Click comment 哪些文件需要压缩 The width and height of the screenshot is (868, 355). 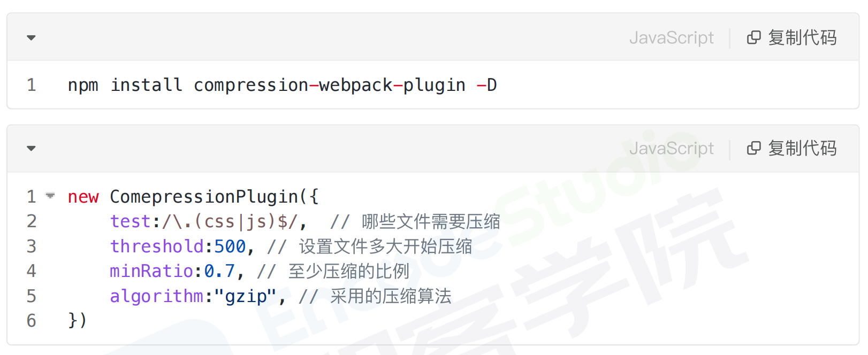pos(431,221)
